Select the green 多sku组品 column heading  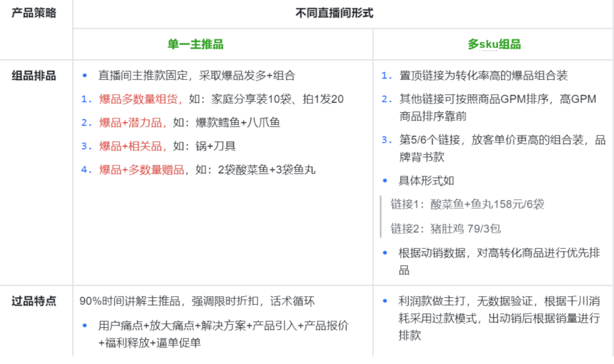coord(494,44)
